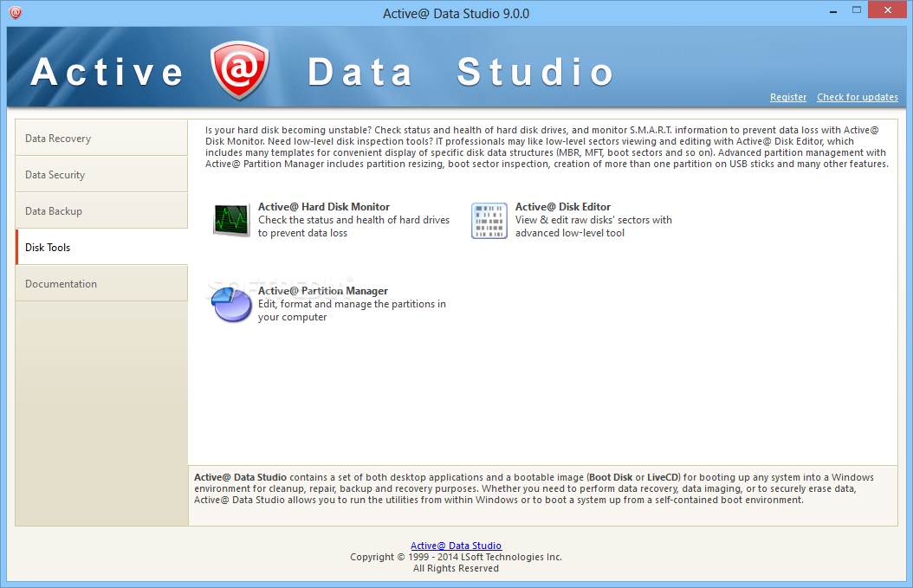Switch to the Data Recovery tab
Screen dimensions: 913x588
pyautogui.click(x=102, y=138)
